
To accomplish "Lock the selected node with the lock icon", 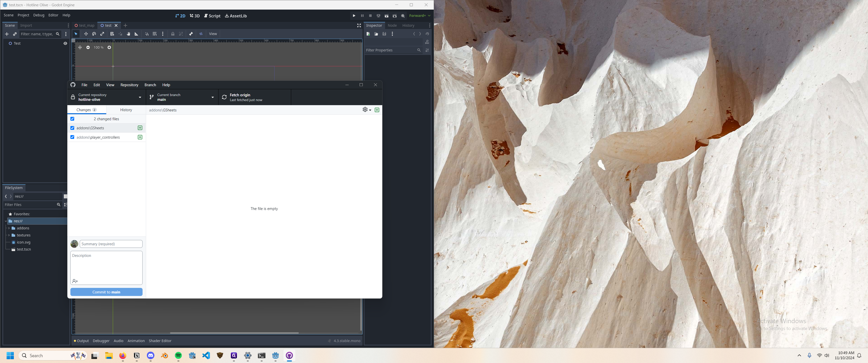I will 173,34.
